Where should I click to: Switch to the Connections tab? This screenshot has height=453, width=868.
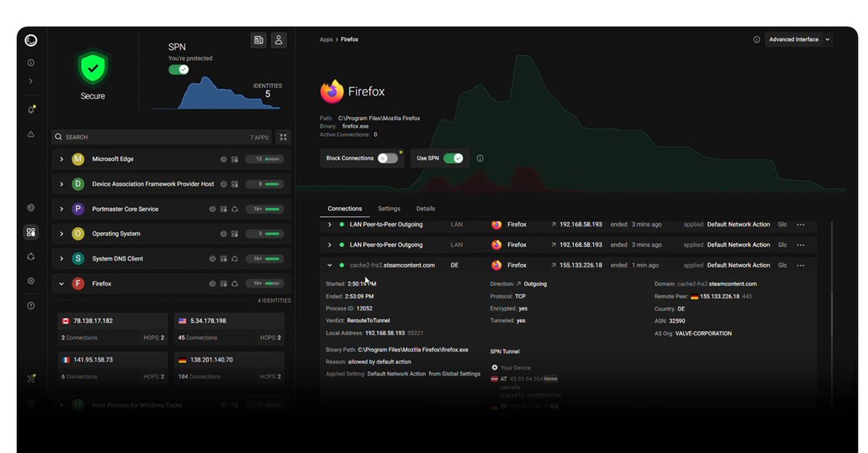344,208
